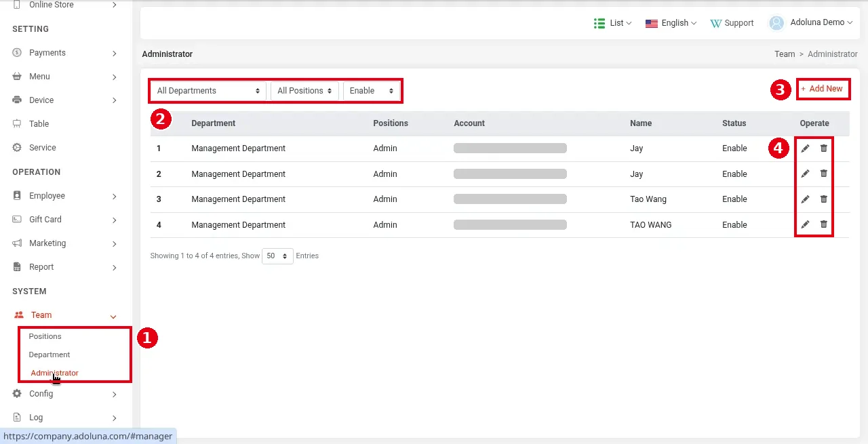Edit row 2 Jay with pencil icon
This screenshot has width=868, height=444.
tap(805, 174)
